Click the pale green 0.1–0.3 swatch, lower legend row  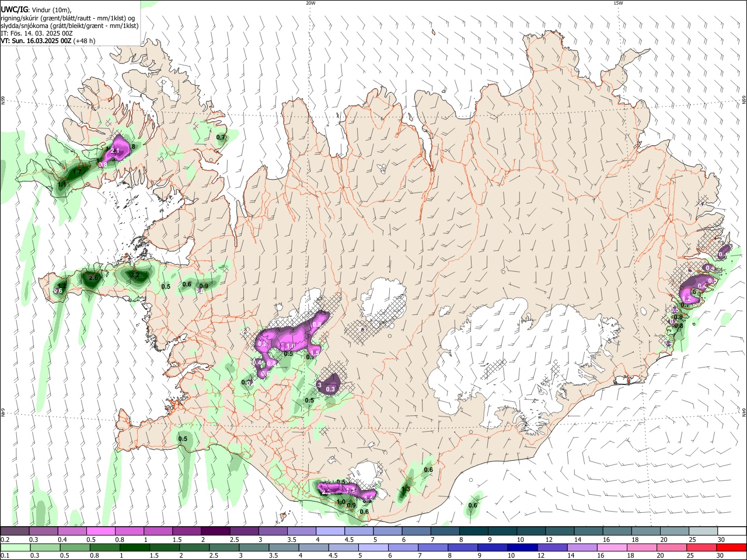15,547
